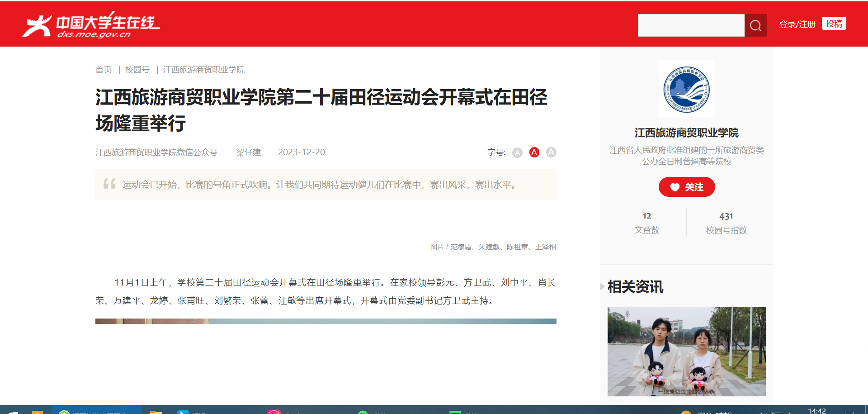Open 校园号 breadcrumb item

pyautogui.click(x=137, y=70)
